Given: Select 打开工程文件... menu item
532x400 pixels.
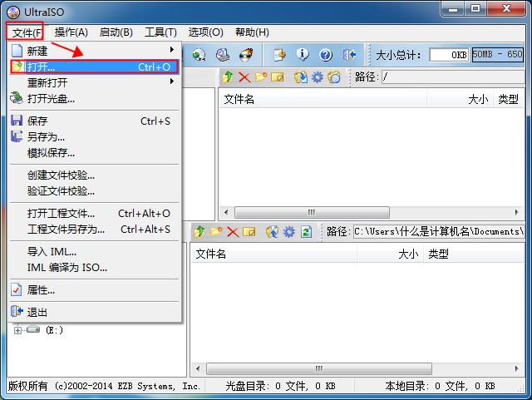Looking at the screenshot, I should tap(95, 214).
